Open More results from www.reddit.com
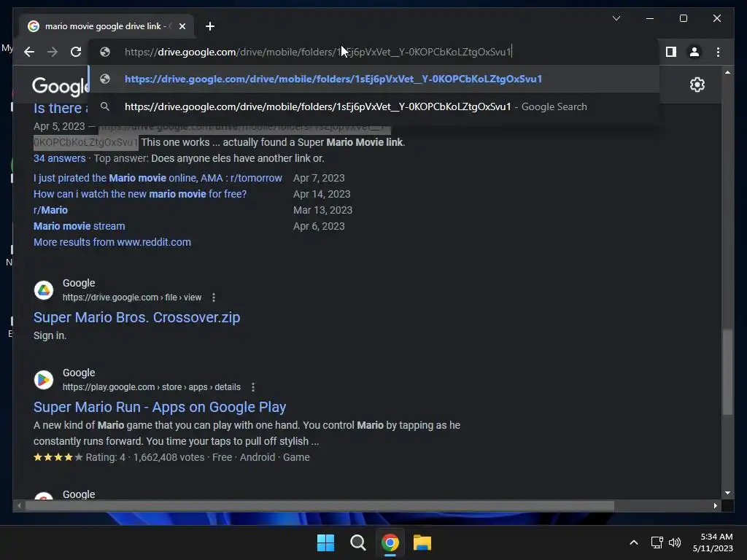Screen dimensions: 747x560 tap(112, 242)
